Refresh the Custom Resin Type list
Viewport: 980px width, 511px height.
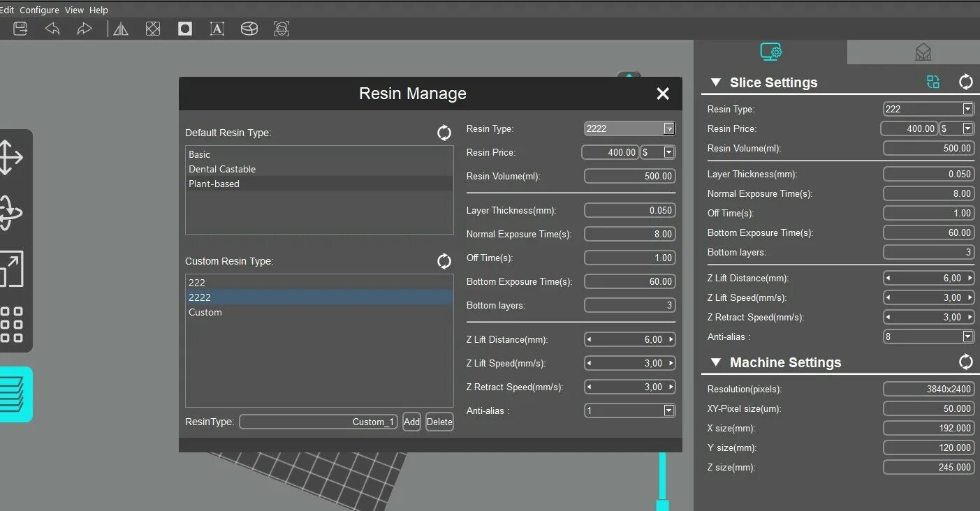pos(444,261)
